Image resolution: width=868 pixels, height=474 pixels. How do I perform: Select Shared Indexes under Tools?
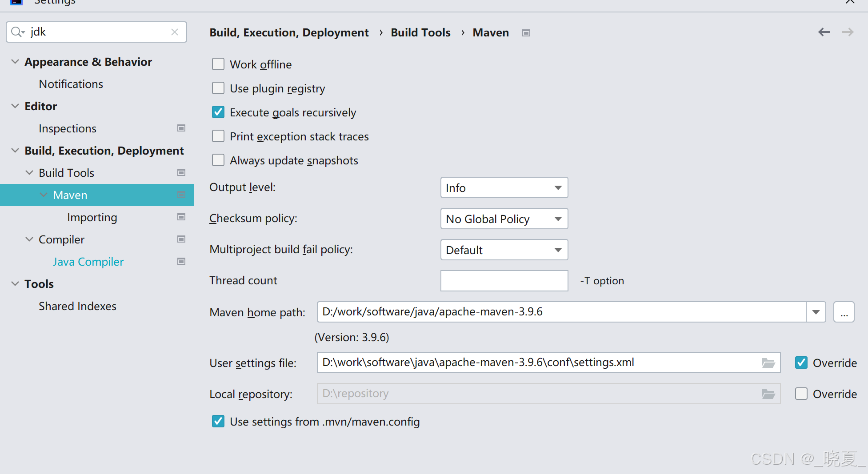(77, 306)
